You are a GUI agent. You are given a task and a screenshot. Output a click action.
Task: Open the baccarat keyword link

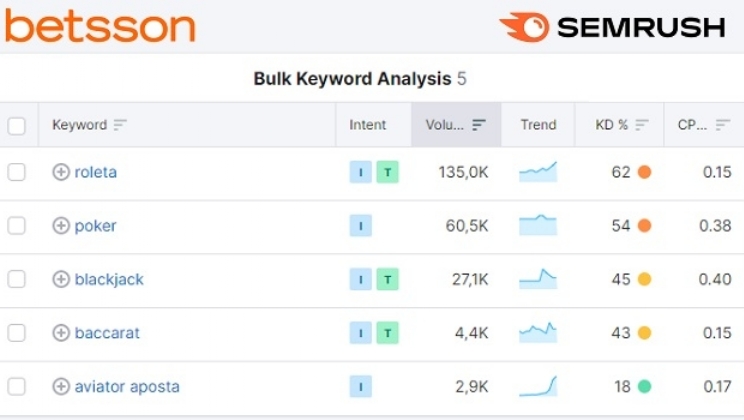point(107,333)
